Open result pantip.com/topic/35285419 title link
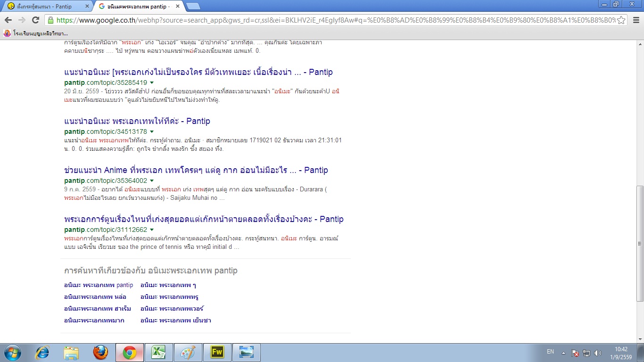 (x=198, y=72)
